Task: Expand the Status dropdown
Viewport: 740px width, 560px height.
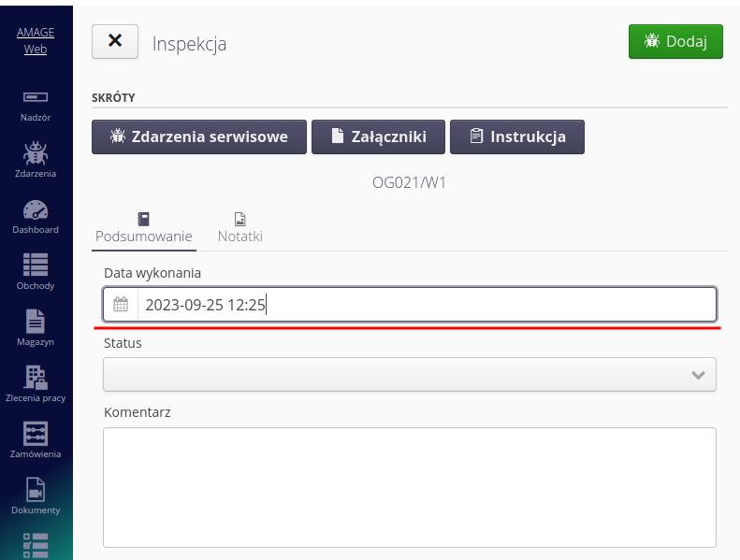Action: coord(409,374)
